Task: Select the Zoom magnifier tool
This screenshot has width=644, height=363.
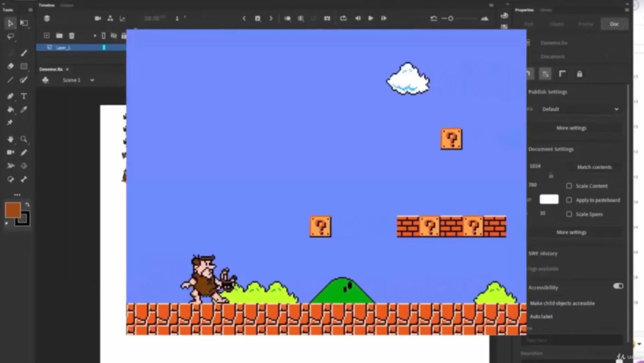Action: pyautogui.click(x=24, y=139)
